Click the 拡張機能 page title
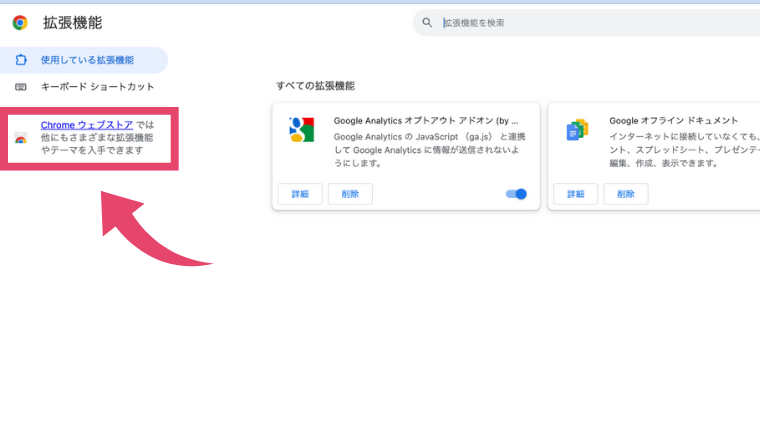760x428 pixels. pos(73,23)
